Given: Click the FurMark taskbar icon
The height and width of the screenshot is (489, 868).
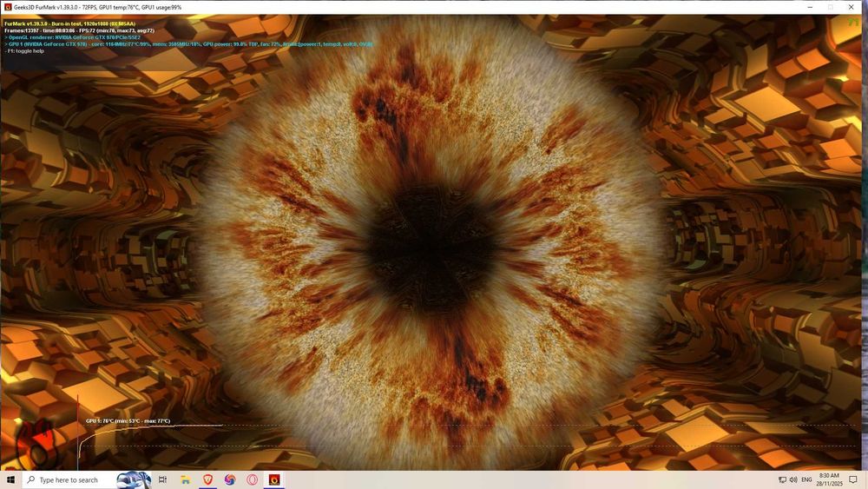Looking at the screenshot, I should 274,479.
